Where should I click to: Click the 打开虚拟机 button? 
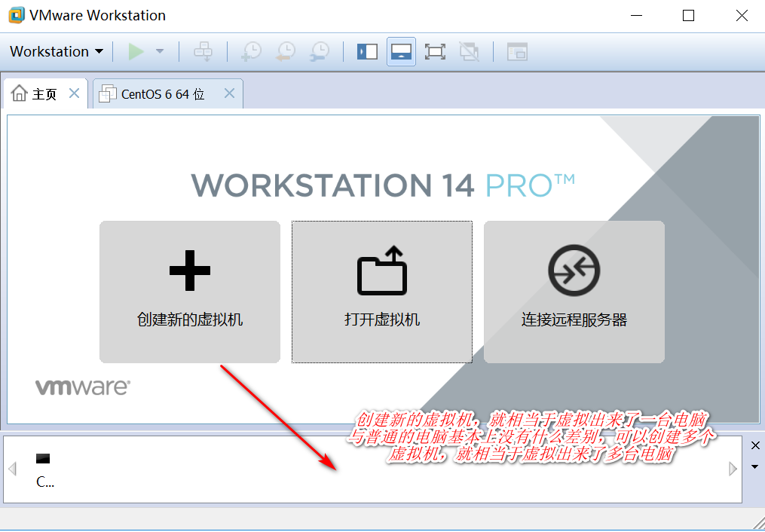382,292
